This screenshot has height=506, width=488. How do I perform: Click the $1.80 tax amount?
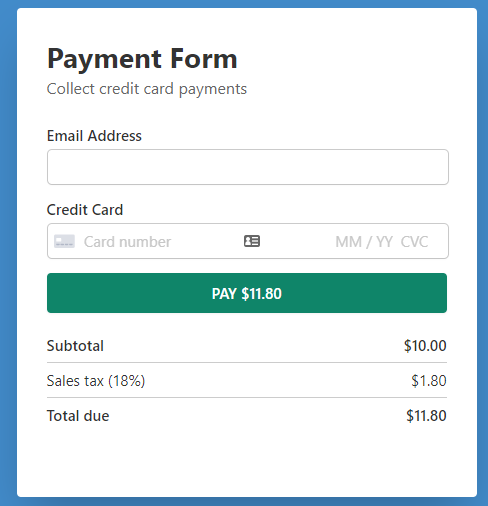[x=429, y=381]
